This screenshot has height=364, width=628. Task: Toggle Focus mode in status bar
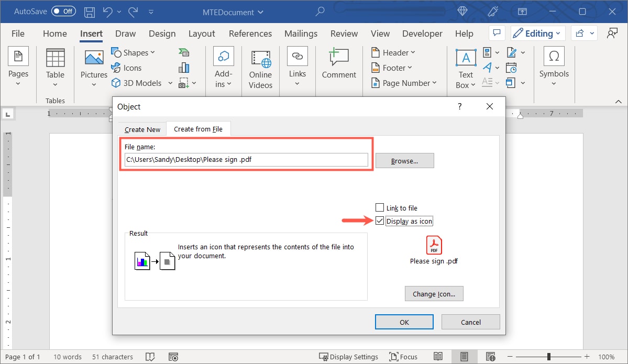(403, 357)
